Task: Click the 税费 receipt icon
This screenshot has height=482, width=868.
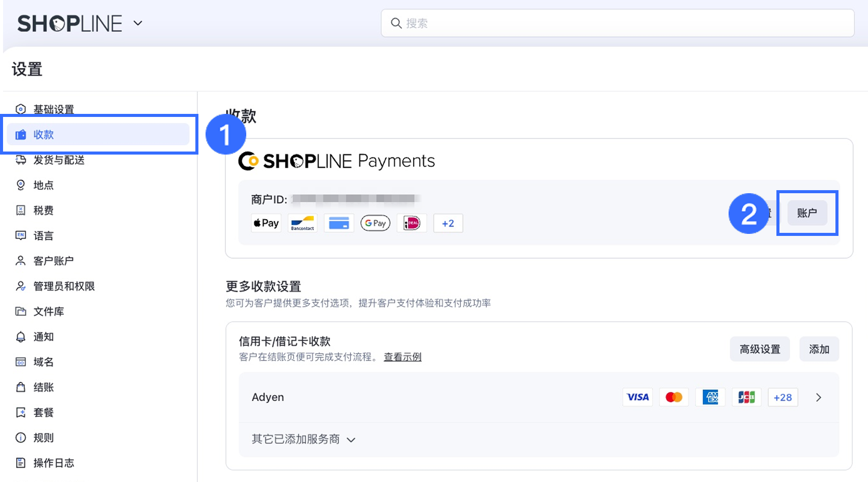Action: (20, 210)
